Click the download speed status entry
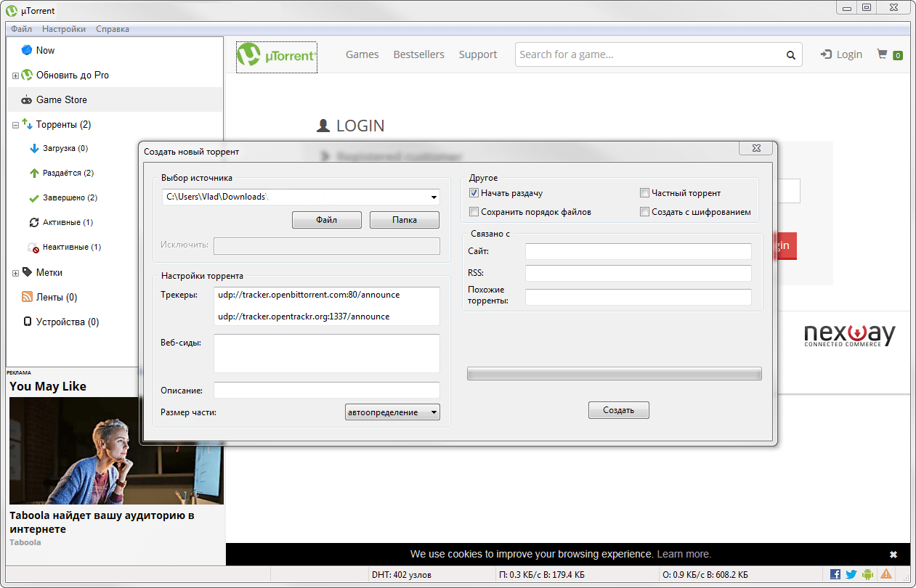 pos(543,575)
